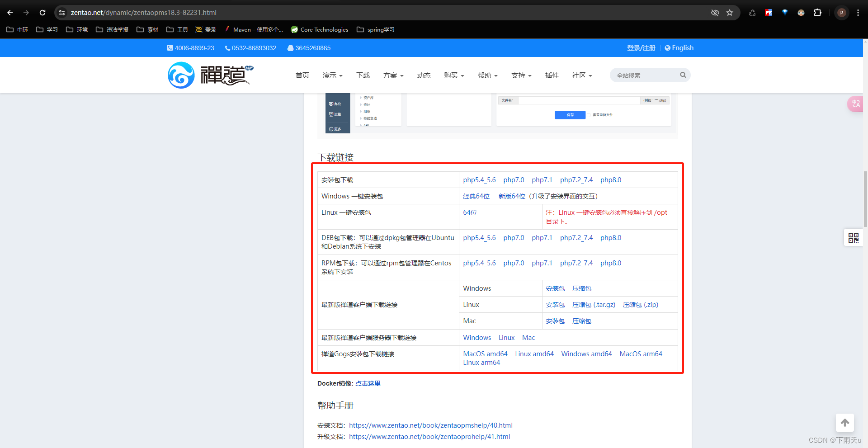The height and width of the screenshot is (448, 868).
Task: Download Linux 64位 one-click package
Action: pos(470,212)
